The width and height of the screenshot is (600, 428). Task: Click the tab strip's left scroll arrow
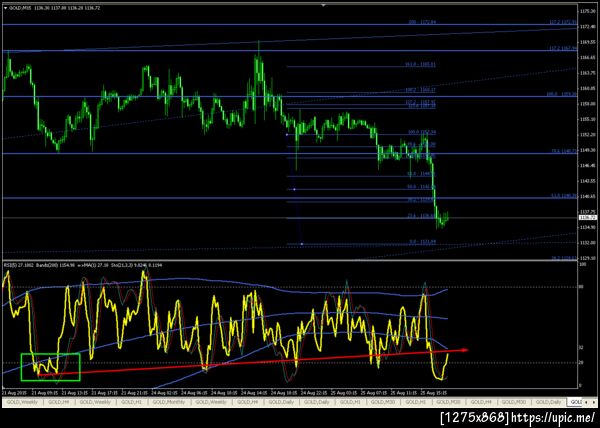click(586, 402)
